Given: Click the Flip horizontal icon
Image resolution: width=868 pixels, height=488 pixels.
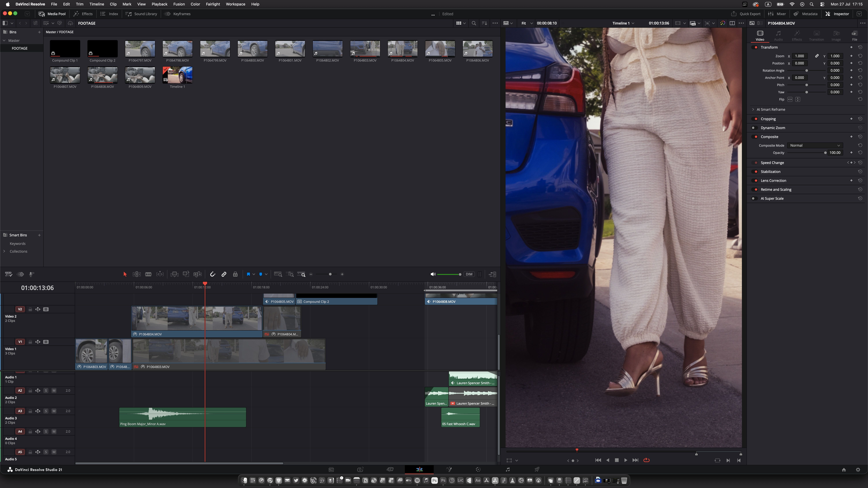Looking at the screenshot, I should click(x=790, y=100).
